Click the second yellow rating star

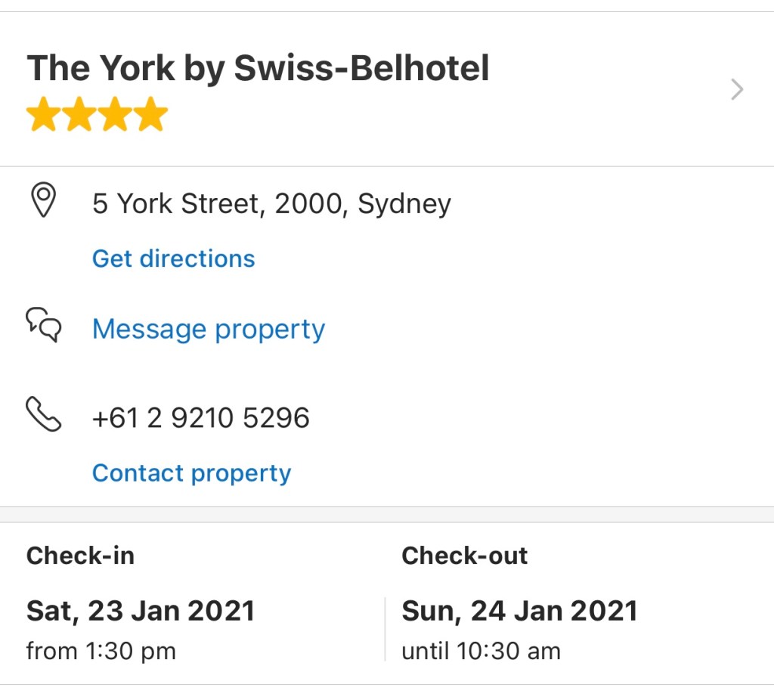pos(79,114)
